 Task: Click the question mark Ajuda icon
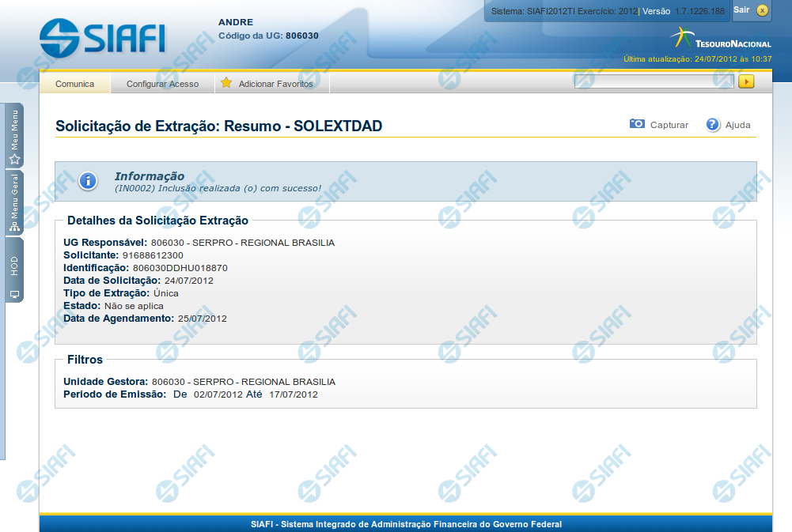click(x=713, y=124)
